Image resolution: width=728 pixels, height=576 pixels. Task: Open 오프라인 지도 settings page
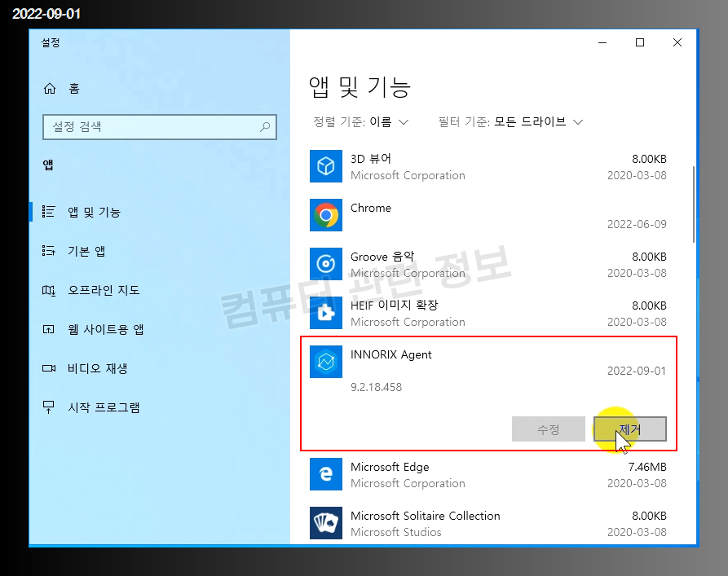pyautogui.click(x=104, y=290)
